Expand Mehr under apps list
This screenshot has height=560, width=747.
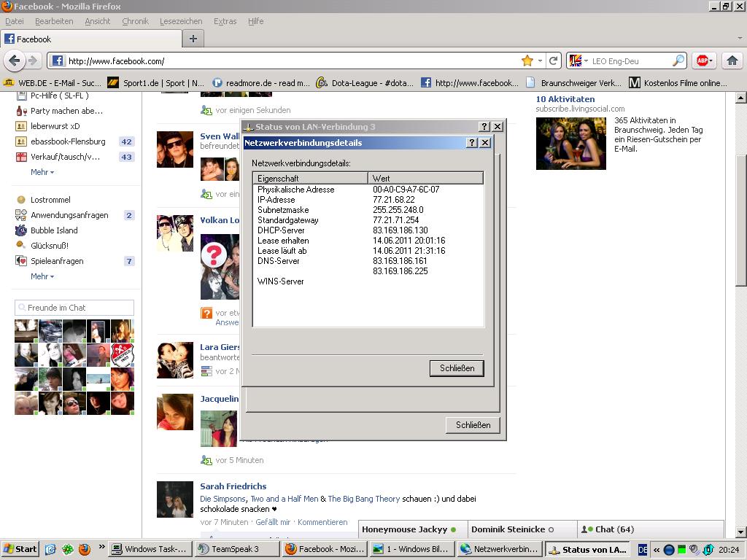point(42,276)
